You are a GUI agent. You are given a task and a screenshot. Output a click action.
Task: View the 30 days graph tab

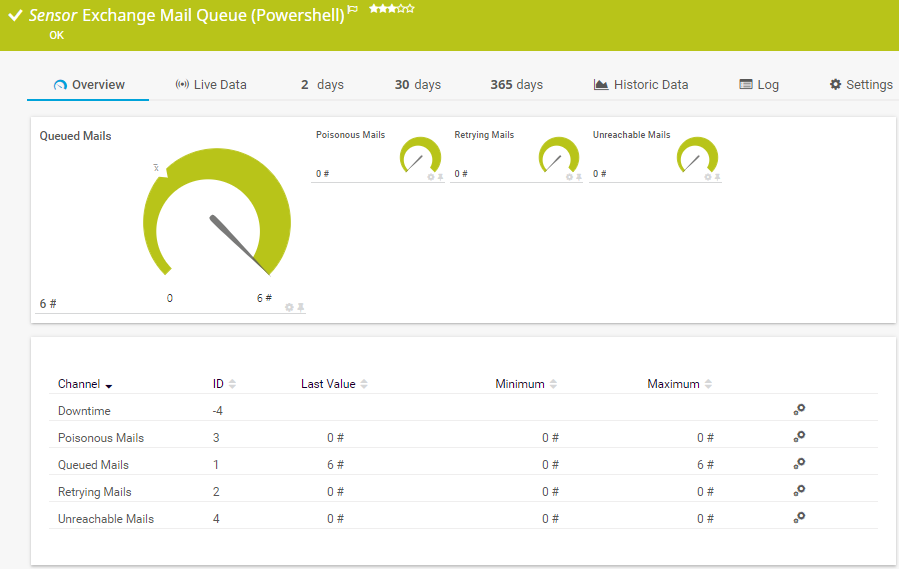[417, 85]
